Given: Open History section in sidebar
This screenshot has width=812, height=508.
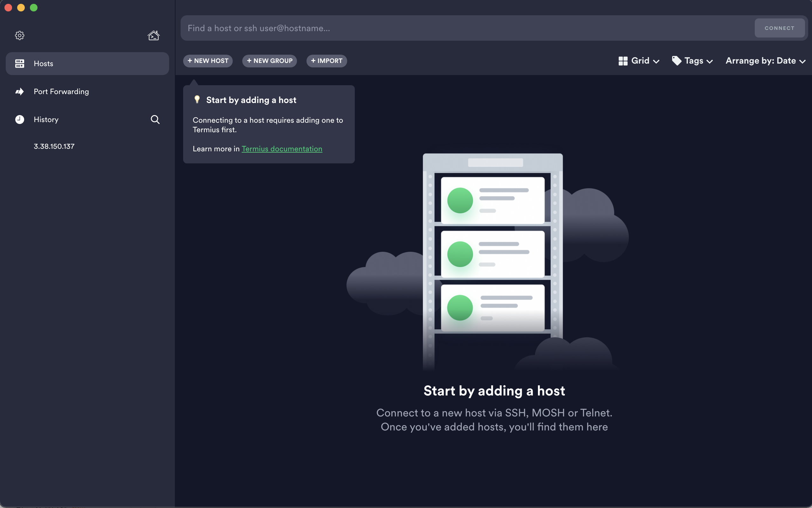Looking at the screenshot, I should click(46, 120).
